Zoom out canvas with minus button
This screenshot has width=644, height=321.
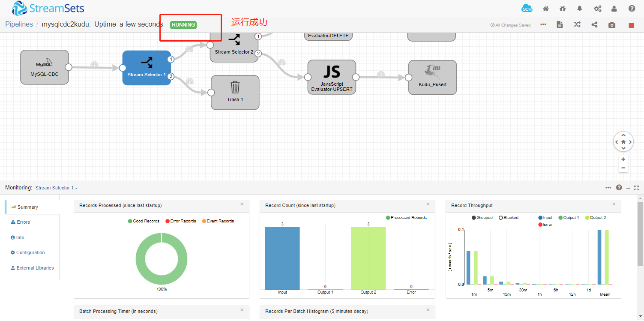(x=623, y=168)
